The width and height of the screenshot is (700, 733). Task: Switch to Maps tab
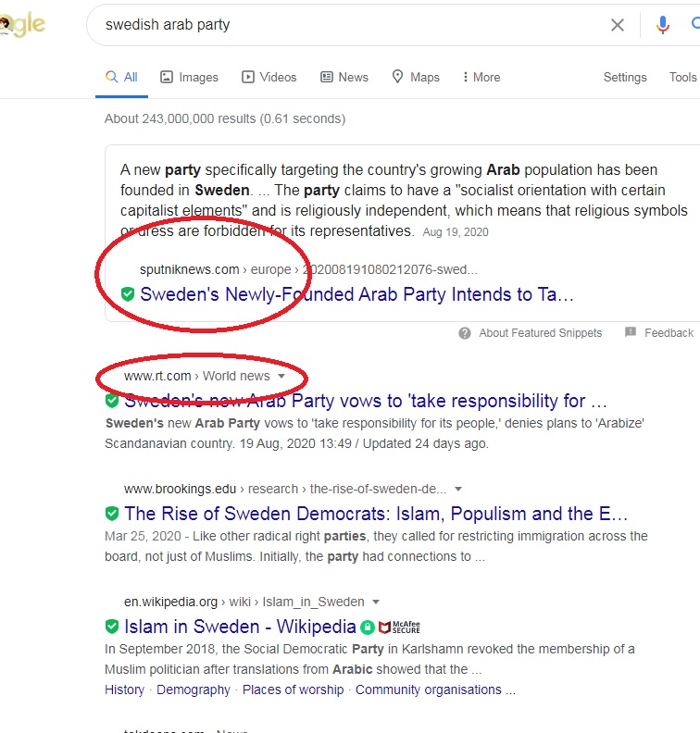point(416,77)
